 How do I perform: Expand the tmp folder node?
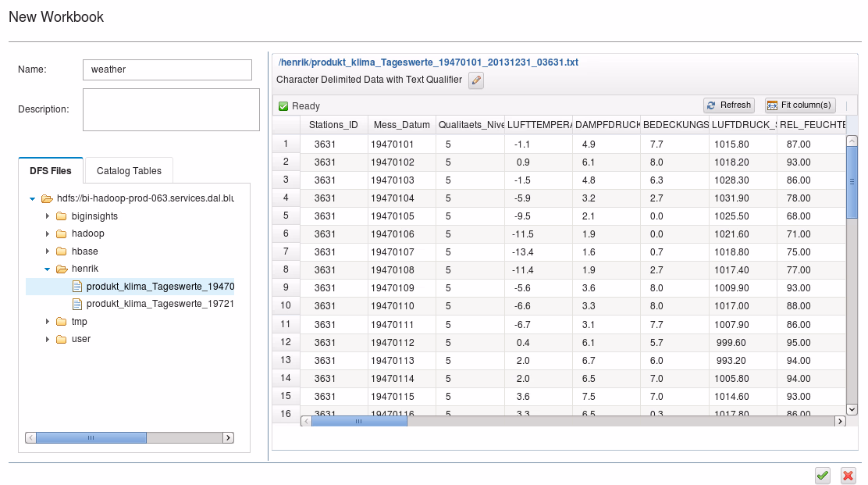tap(48, 322)
